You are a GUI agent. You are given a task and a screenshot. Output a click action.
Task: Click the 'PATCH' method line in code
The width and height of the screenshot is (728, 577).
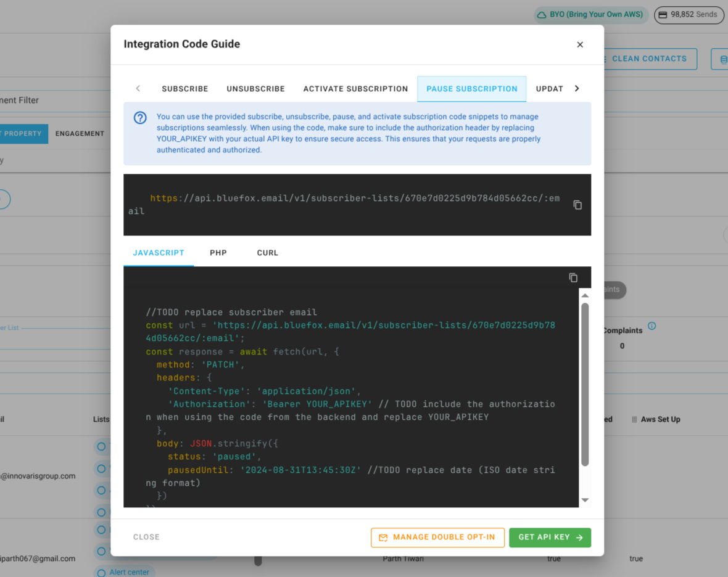pyautogui.click(x=201, y=364)
